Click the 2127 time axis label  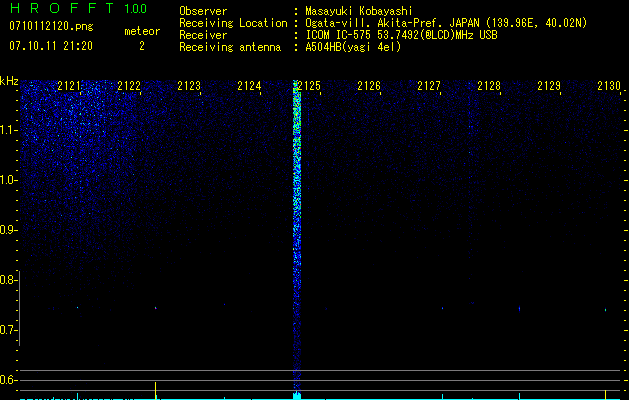click(429, 86)
